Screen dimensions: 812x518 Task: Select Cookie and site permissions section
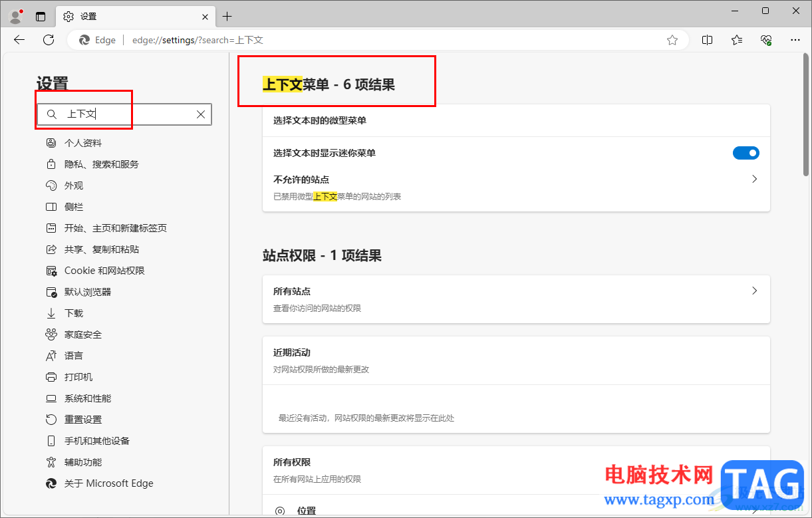[104, 271]
